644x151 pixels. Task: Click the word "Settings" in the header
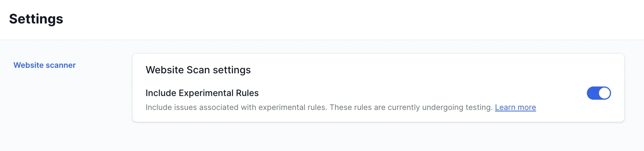(36, 19)
